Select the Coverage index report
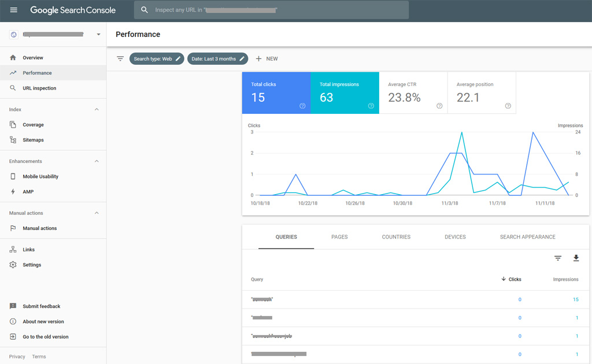The width and height of the screenshot is (592, 364). [34, 124]
